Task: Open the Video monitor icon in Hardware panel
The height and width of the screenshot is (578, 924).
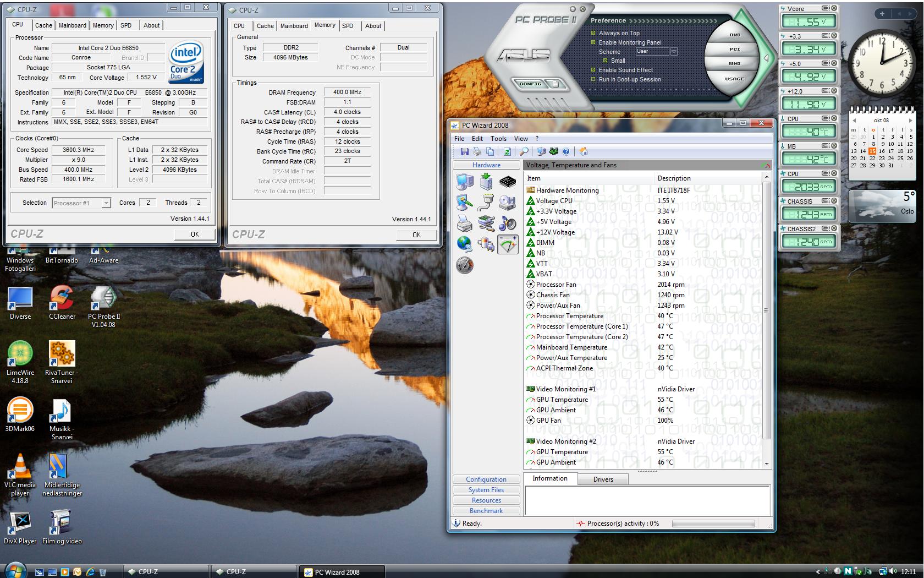Action: tap(465, 203)
